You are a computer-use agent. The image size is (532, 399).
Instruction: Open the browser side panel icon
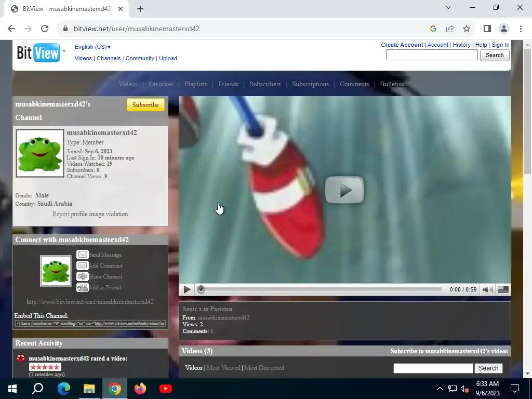(x=487, y=29)
